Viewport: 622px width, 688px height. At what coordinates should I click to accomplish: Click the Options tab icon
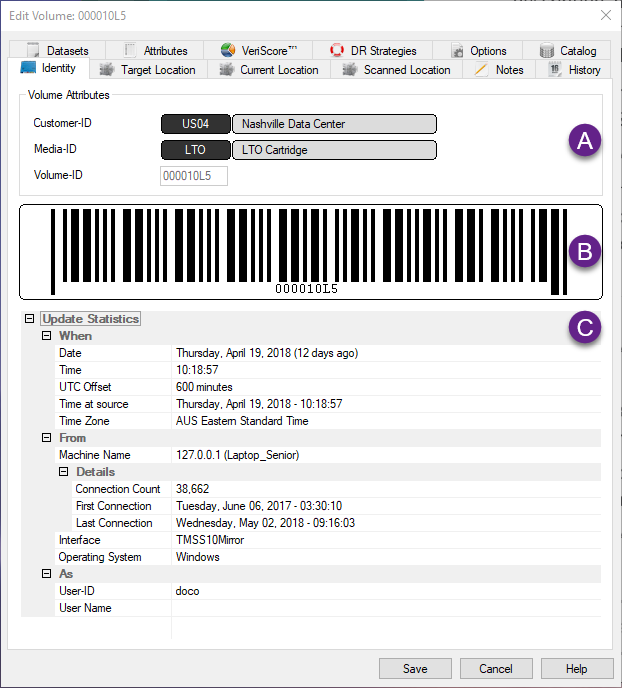click(x=458, y=50)
